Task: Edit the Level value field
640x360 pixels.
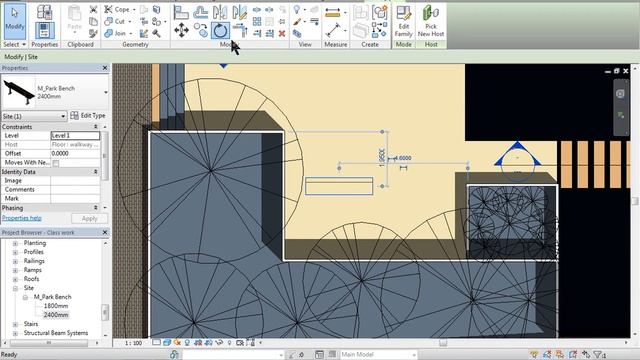Action: point(75,136)
